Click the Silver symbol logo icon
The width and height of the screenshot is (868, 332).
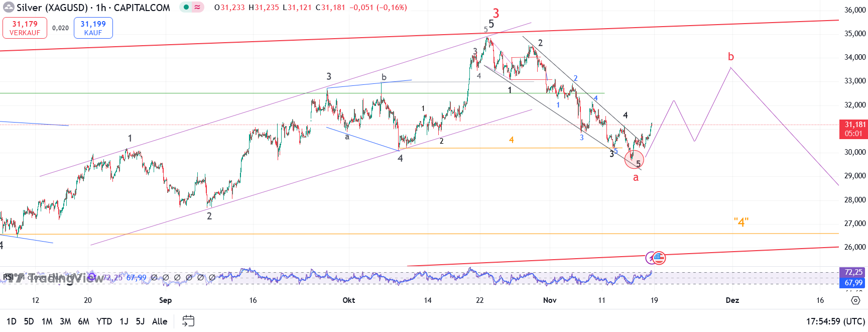tap(9, 8)
